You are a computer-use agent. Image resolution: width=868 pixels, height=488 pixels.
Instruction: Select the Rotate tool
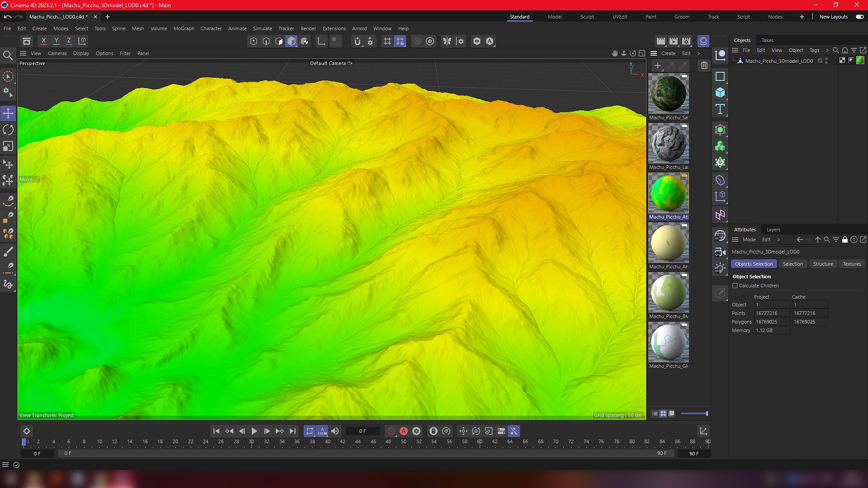pos(8,130)
